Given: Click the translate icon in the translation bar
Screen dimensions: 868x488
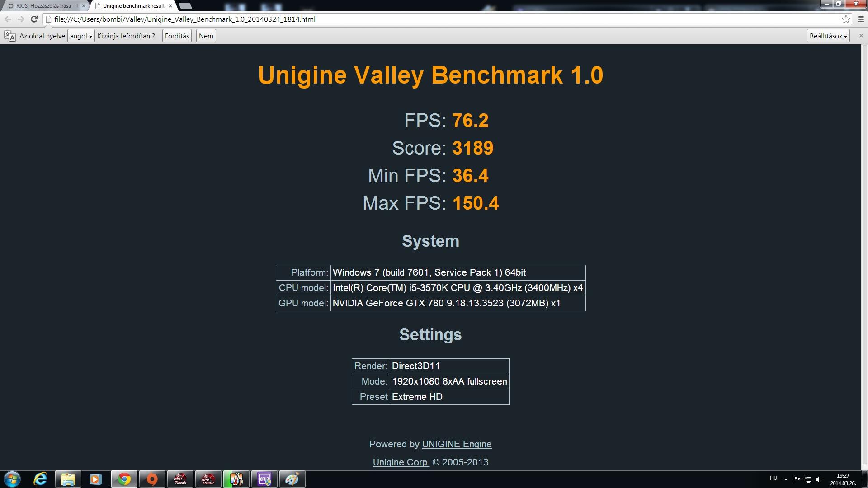Looking at the screenshot, I should pyautogui.click(x=9, y=36).
